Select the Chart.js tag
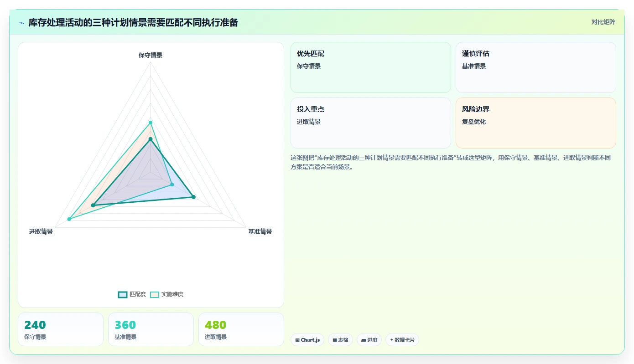Viewport: 634px width, 364px height. point(307,340)
